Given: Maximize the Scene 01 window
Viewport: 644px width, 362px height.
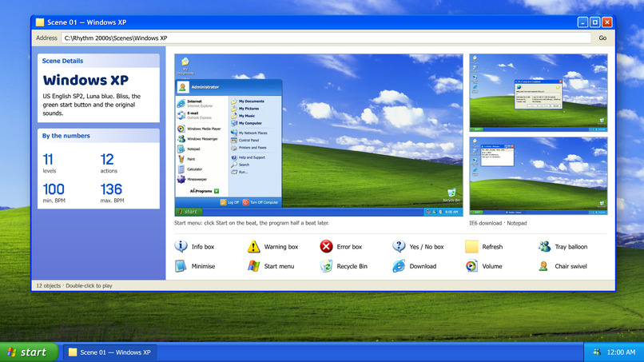Looking at the screenshot, I should point(594,22).
